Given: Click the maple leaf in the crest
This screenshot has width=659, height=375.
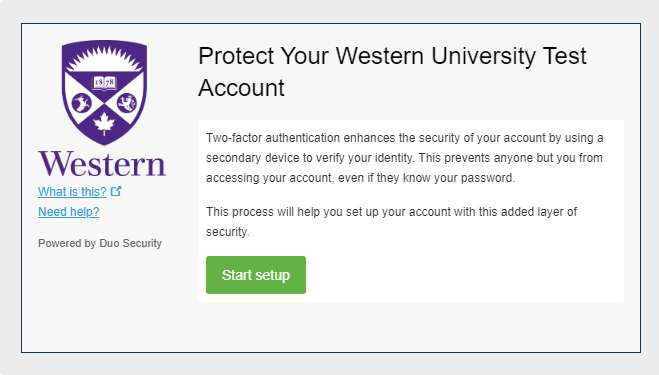Looking at the screenshot, I should coord(104,124).
